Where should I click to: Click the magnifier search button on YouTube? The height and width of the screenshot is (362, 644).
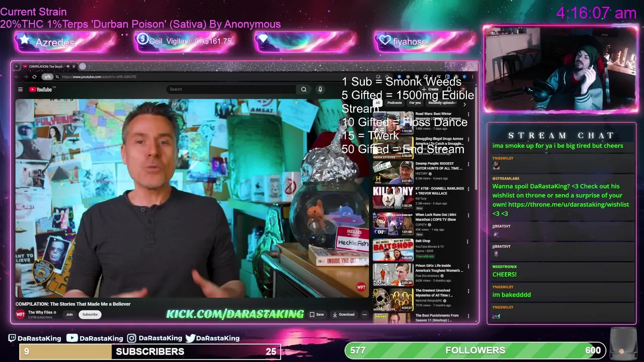click(x=303, y=89)
